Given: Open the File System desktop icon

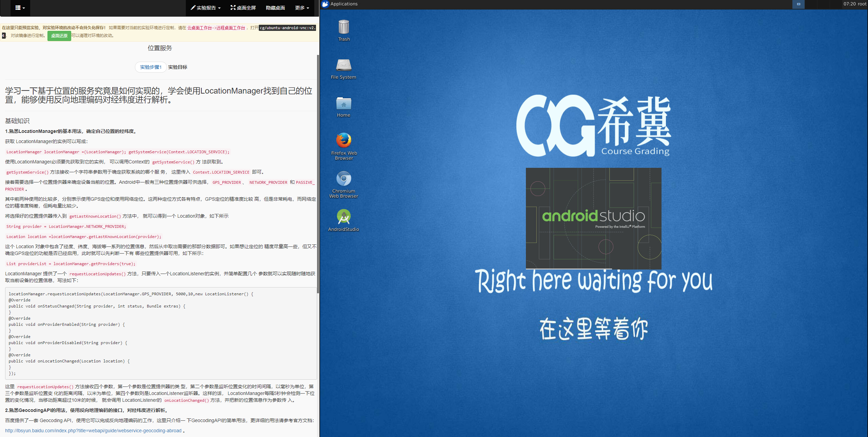Looking at the screenshot, I should point(343,68).
